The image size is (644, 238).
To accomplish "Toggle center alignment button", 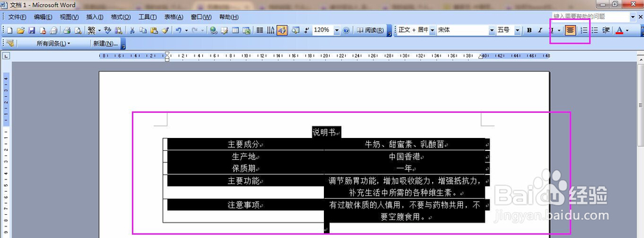I will (x=570, y=30).
